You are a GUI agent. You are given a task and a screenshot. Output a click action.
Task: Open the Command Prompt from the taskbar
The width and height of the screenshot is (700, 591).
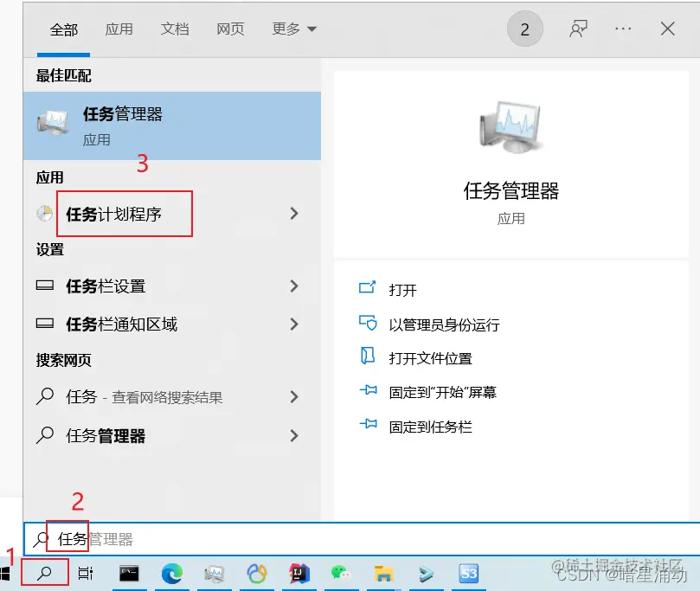coord(130,573)
